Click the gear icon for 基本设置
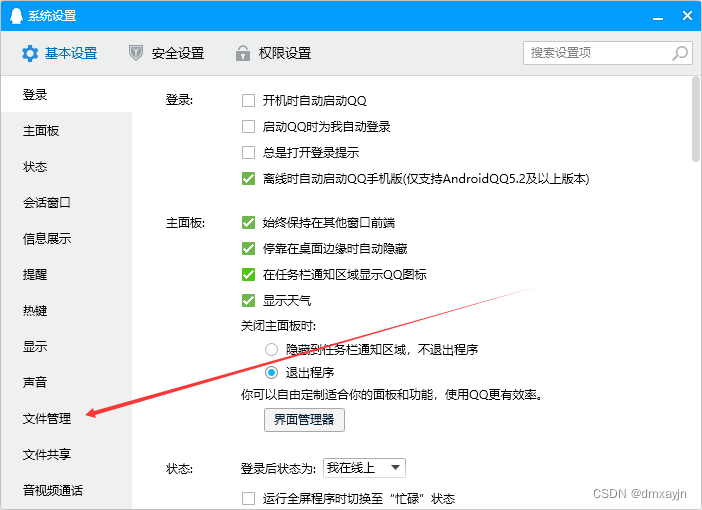Viewport: 702px width, 510px height. tap(30, 53)
